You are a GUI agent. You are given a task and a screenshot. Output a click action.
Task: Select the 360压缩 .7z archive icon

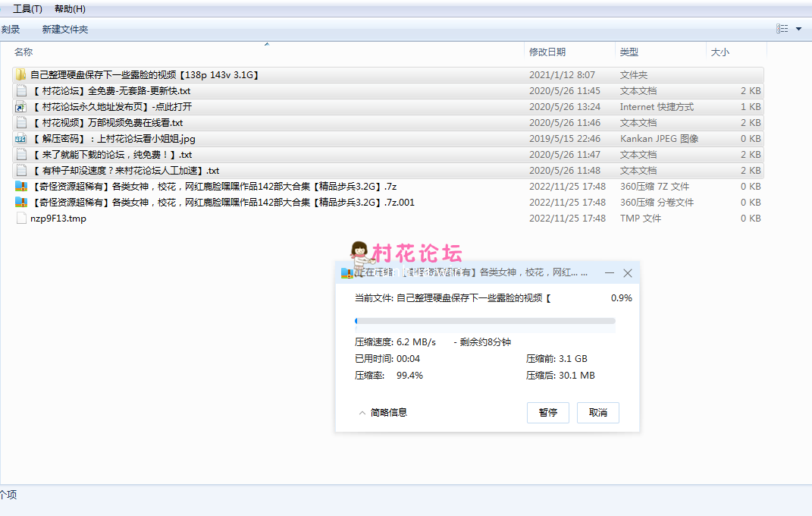(x=21, y=187)
